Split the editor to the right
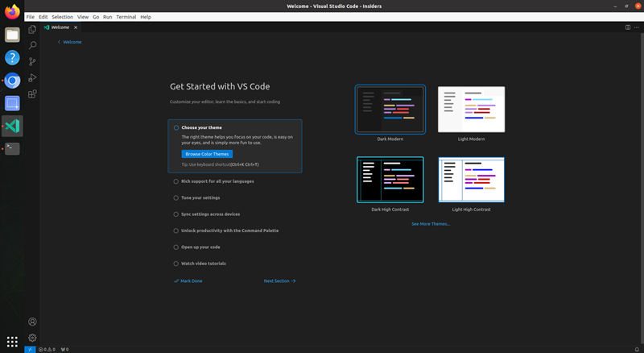This screenshot has width=644, height=353. click(x=628, y=27)
